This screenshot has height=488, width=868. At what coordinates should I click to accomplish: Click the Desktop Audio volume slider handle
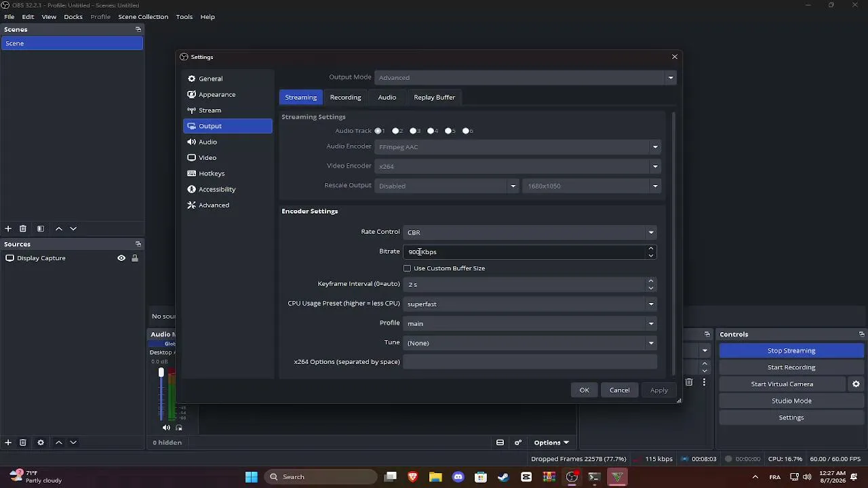(161, 373)
